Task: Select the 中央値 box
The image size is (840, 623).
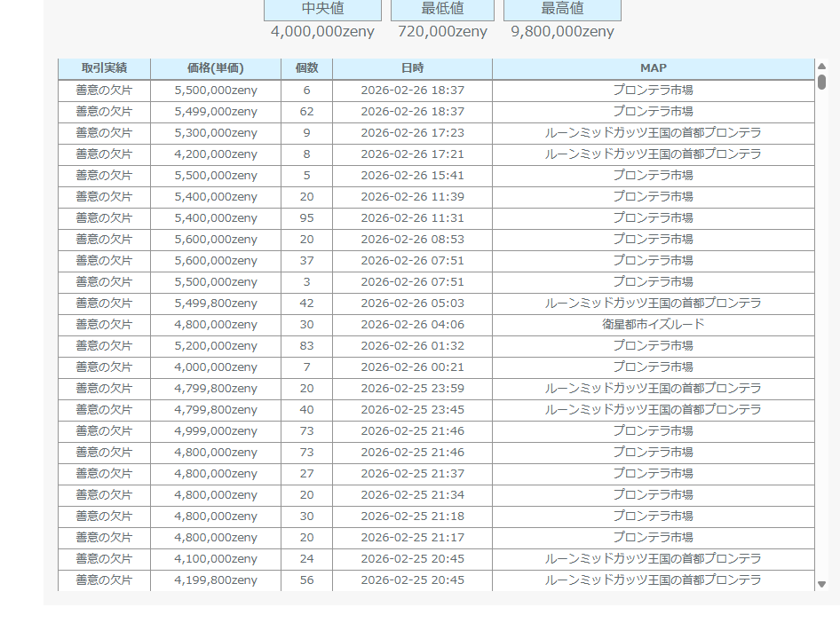Action: pyautogui.click(x=322, y=10)
